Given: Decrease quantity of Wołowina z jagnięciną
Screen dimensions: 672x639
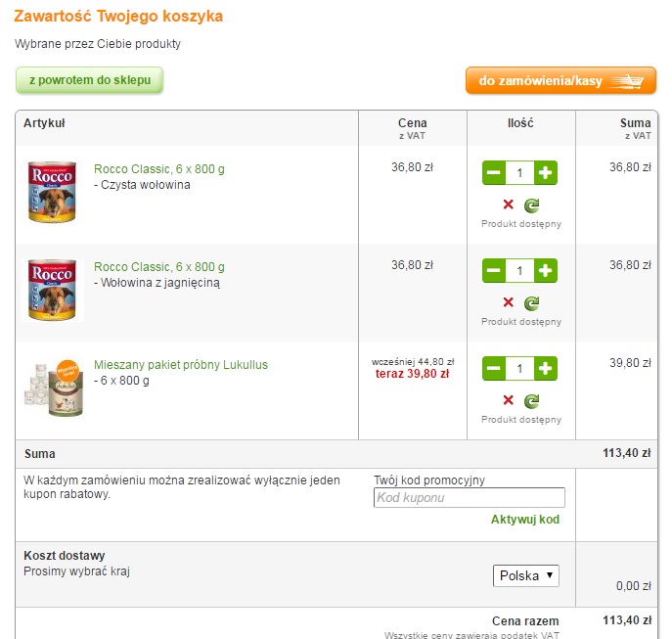Looking at the screenshot, I should pyautogui.click(x=494, y=271).
